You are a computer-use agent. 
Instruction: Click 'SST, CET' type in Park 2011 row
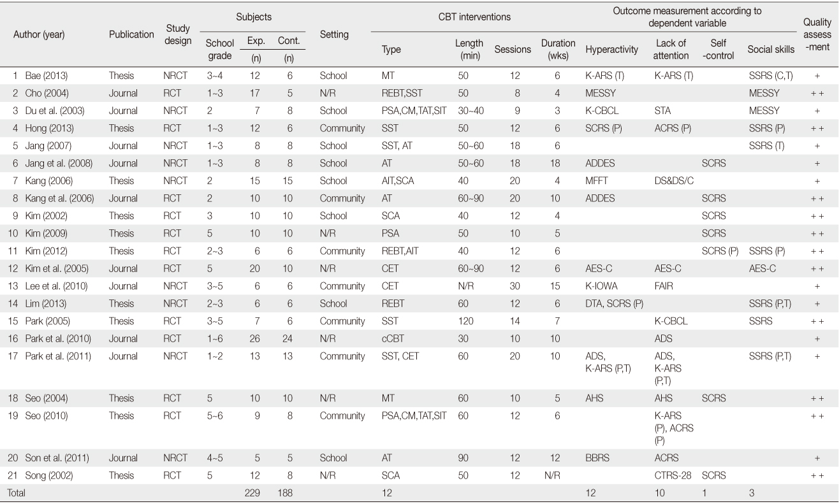coord(399,356)
